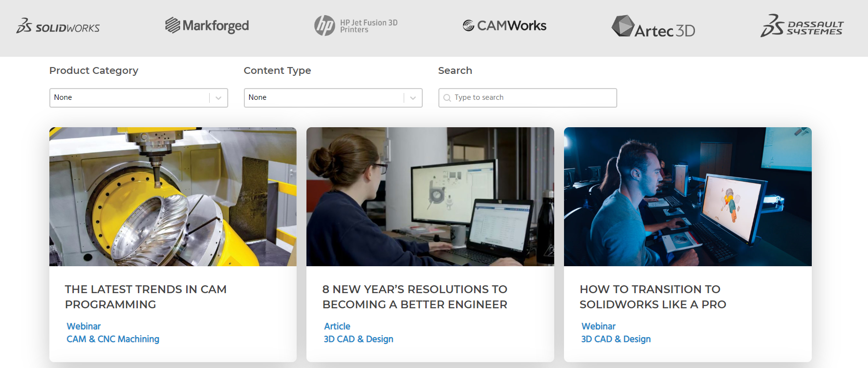This screenshot has width=868, height=368.
Task: Expand Product Category dropdown chevron
Action: coord(218,98)
